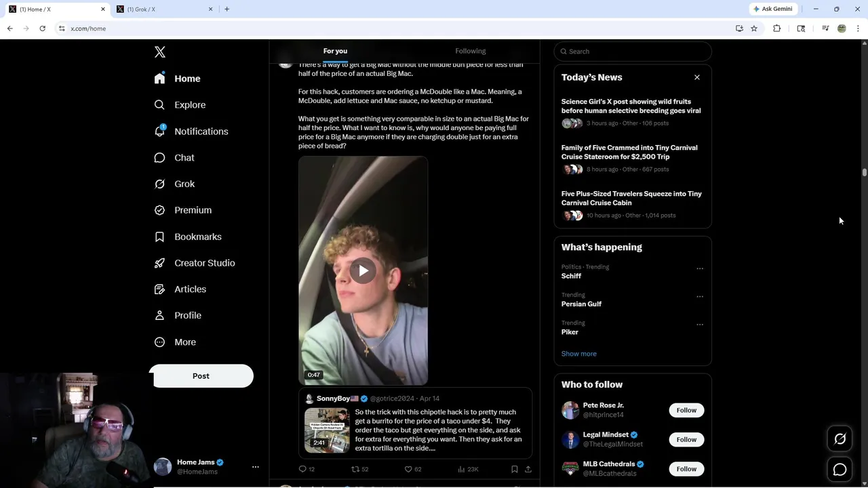Open Pete Rose Jr. profile avatar
Screen dimensions: 868x488
570,410
